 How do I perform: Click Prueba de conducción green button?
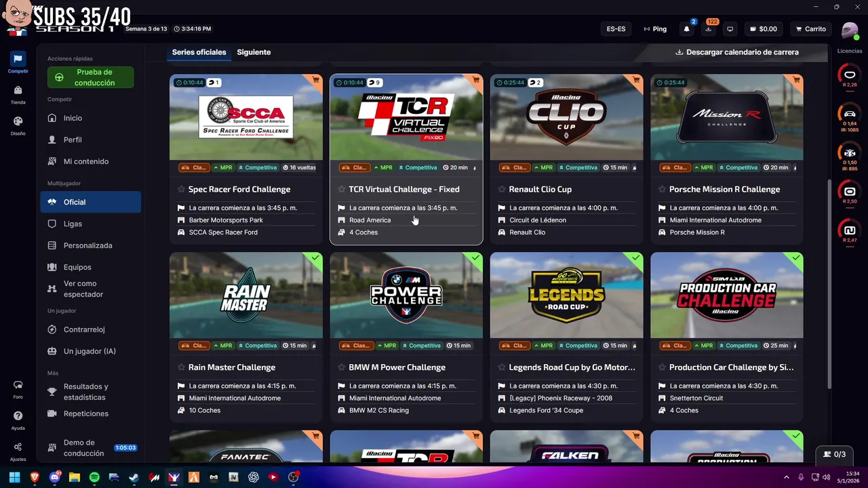click(91, 77)
